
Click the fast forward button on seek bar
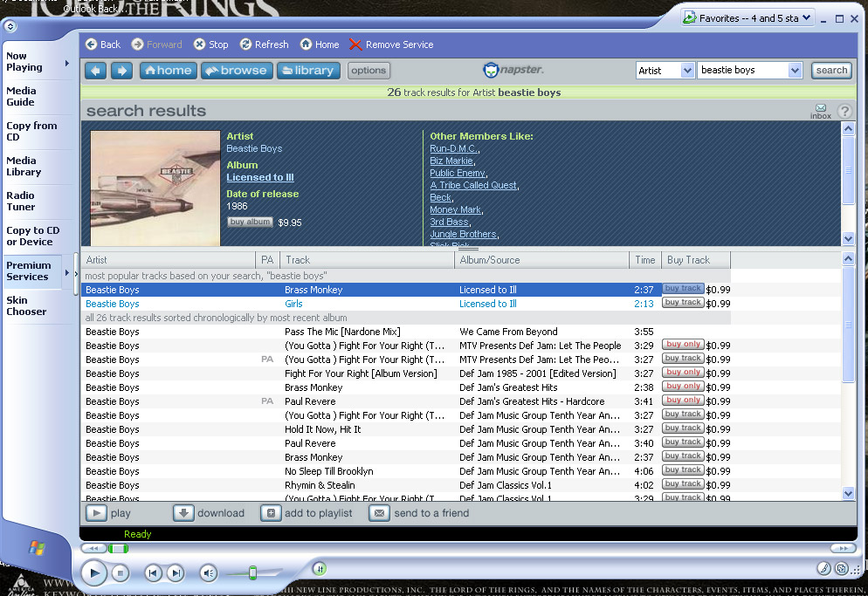[x=843, y=548]
